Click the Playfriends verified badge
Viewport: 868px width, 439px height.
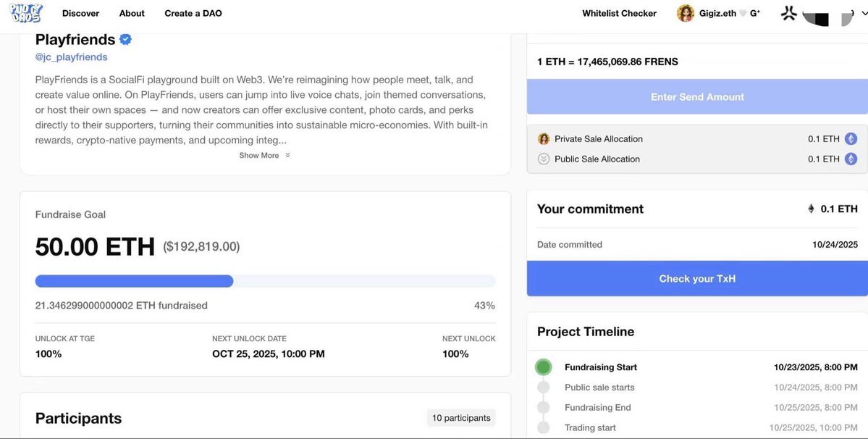(x=125, y=39)
